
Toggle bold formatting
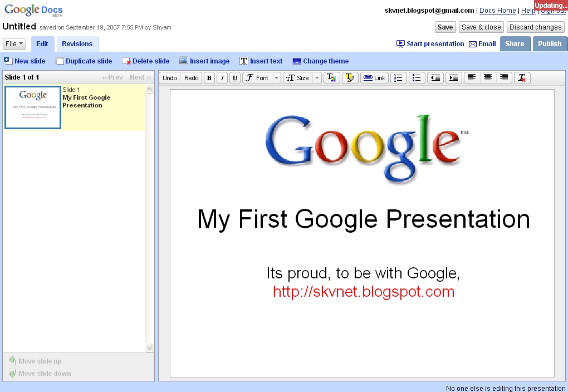pos(209,78)
